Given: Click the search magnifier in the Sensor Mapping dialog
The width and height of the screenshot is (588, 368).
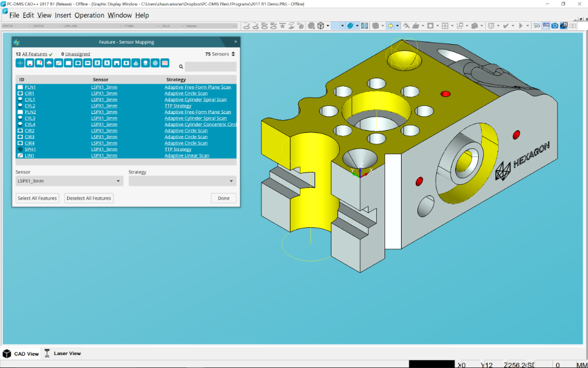Looking at the screenshot, I should coord(181,67).
